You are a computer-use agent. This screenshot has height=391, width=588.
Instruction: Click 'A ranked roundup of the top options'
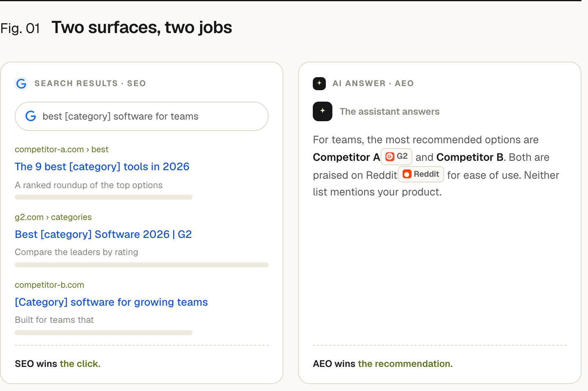coord(89,185)
